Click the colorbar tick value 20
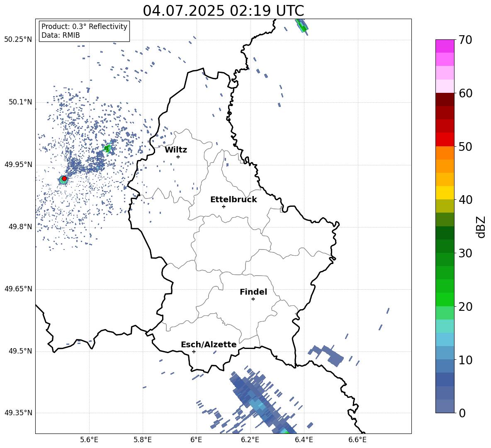Viewport: 491px width, 448px height. [465, 307]
